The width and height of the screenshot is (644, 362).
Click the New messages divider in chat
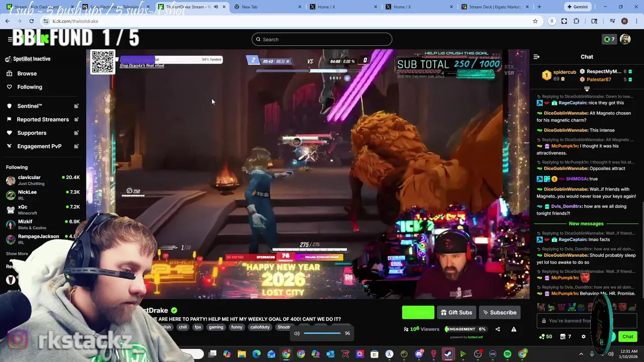point(586,224)
